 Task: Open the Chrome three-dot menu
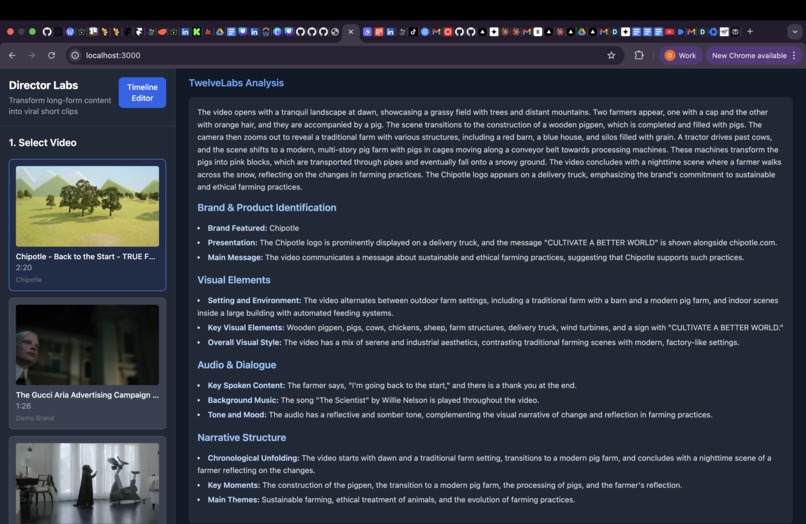pyautogui.click(x=794, y=56)
